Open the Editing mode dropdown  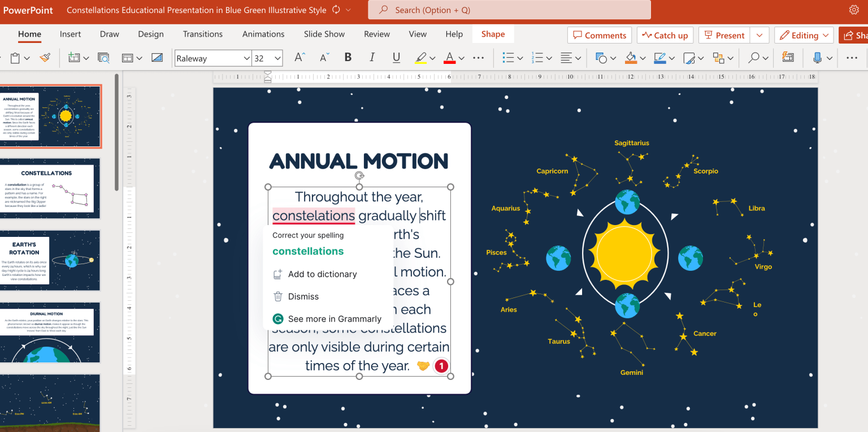coord(804,35)
